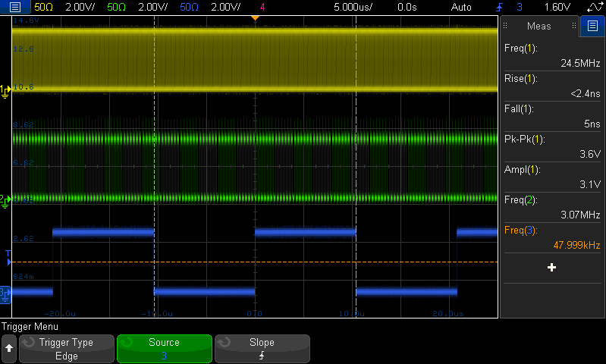The image size is (606, 364).
Task: Click the 3.6V peak-to-peak value
Action: (590, 154)
